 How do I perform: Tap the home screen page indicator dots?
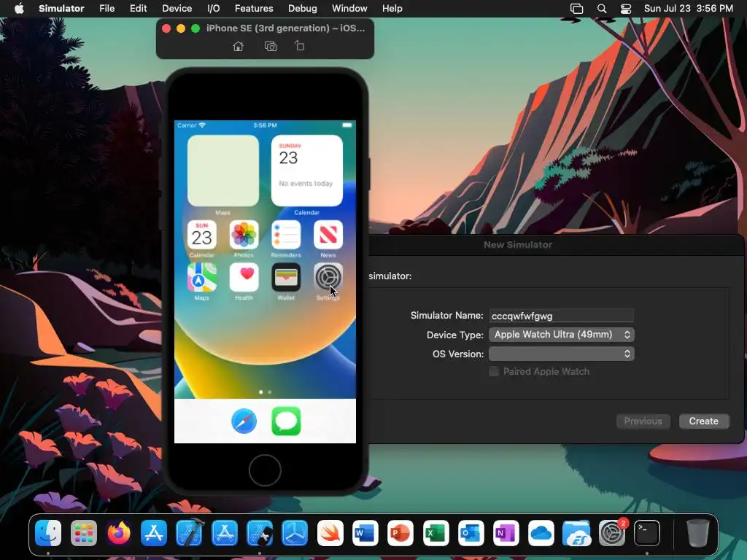point(265,392)
